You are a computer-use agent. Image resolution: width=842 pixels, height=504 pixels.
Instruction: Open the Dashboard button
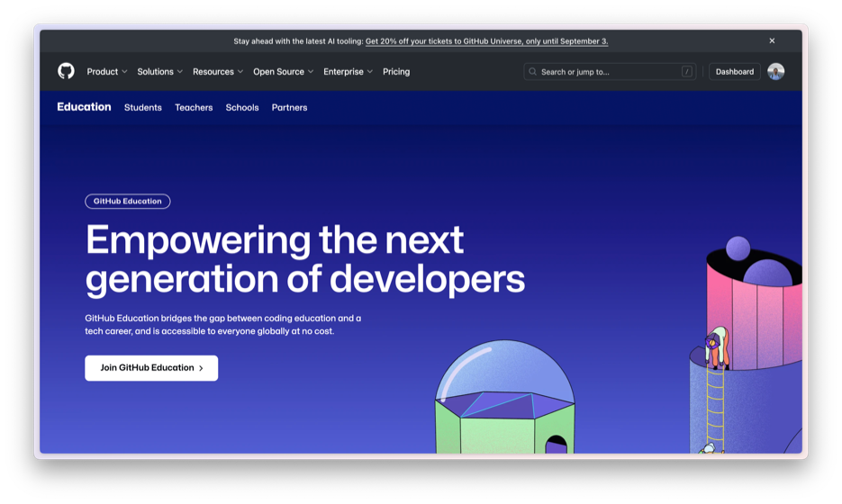click(735, 71)
